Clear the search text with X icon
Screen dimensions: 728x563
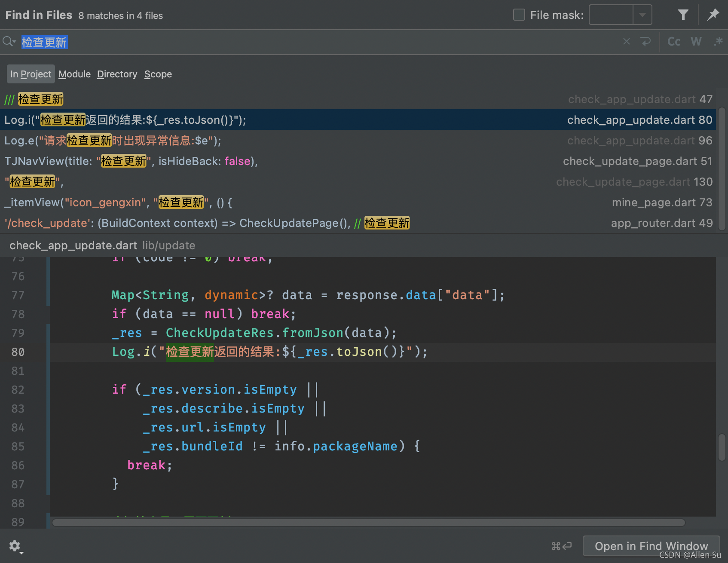[x=627, y=42]
